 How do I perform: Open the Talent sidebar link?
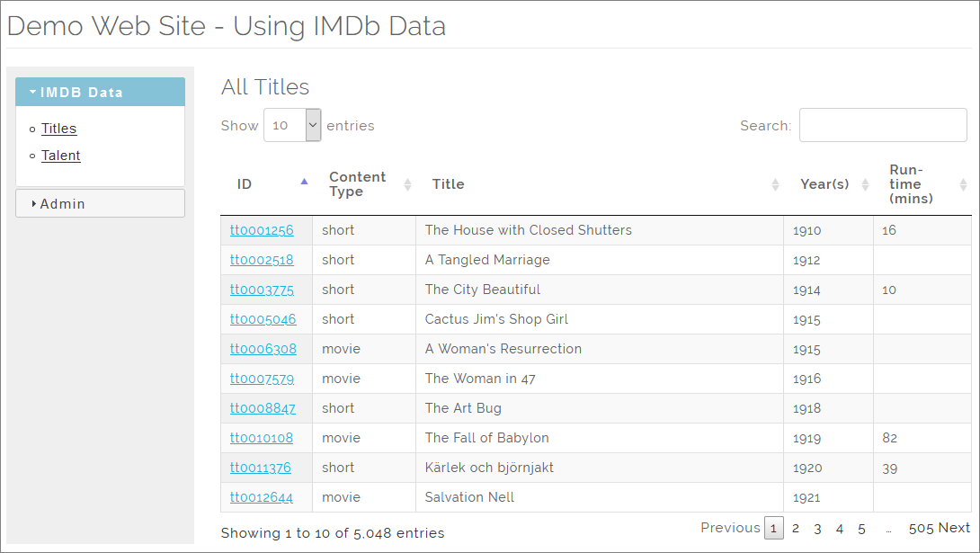60,156
